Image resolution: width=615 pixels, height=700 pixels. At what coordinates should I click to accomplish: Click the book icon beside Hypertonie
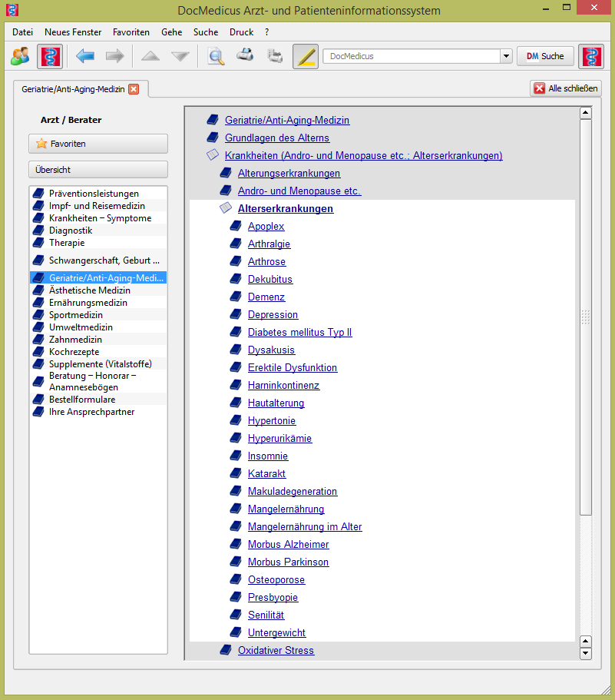point(236,420)
